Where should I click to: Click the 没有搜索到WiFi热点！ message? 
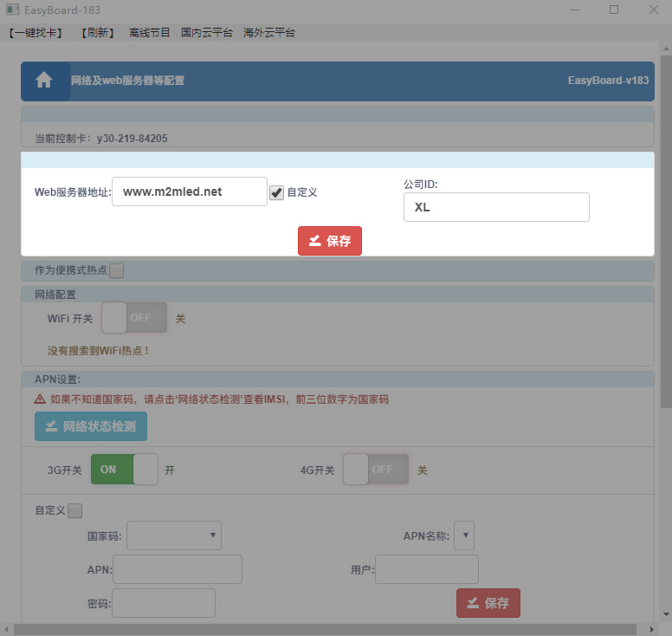[x=99, y=351]
